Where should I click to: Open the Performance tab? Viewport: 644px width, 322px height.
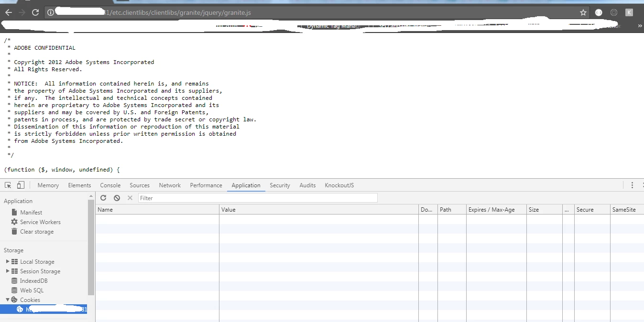pyautogui.click(x=206, y=185)
